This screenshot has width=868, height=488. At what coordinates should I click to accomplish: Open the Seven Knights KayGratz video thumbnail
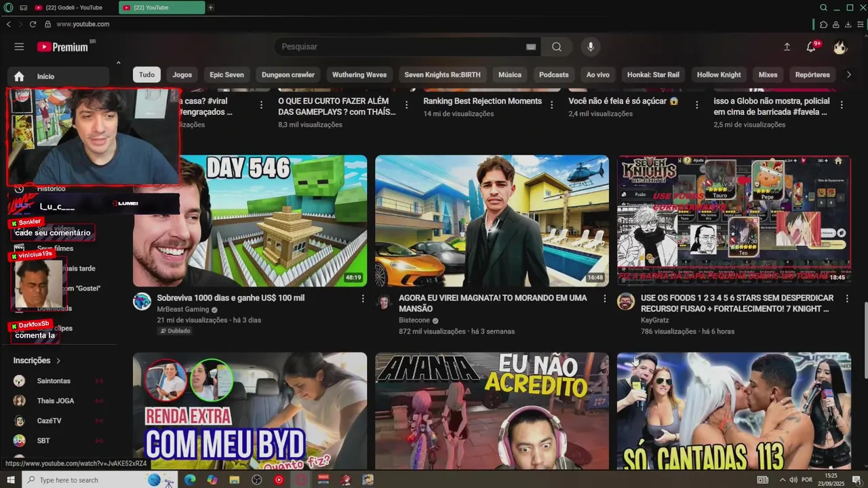(734, 221)
